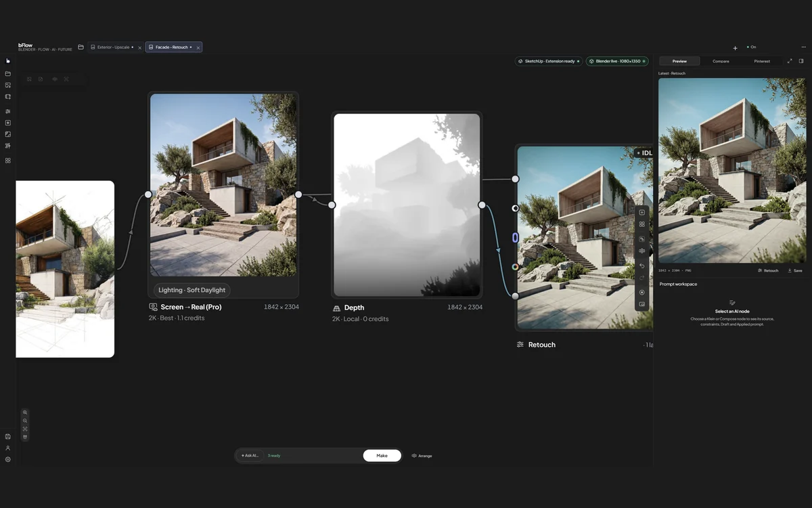Click the colorful ring port on Retouch node
The image size is (812, 508).
515,267
